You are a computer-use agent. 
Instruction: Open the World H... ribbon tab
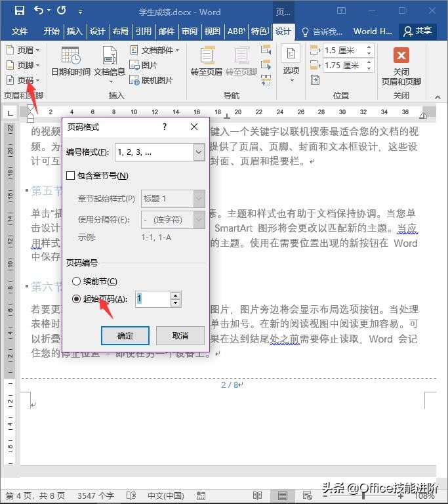point(373,31)
